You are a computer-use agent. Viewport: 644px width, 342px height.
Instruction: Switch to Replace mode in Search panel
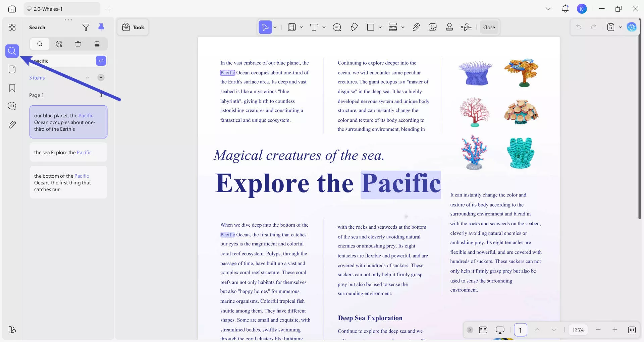click(x=59, y=44)
